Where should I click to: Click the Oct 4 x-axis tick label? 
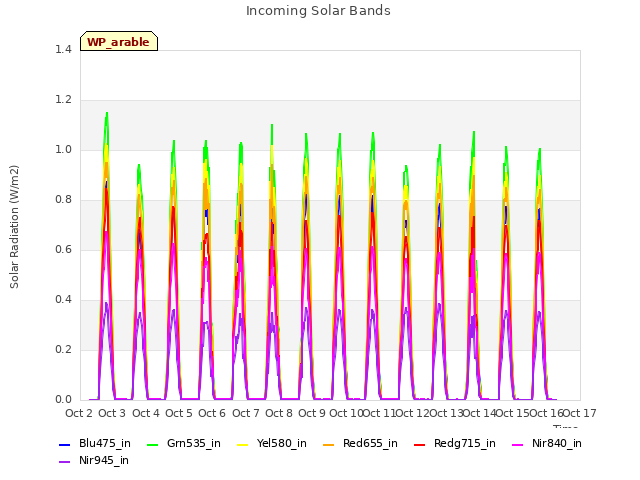146,413
